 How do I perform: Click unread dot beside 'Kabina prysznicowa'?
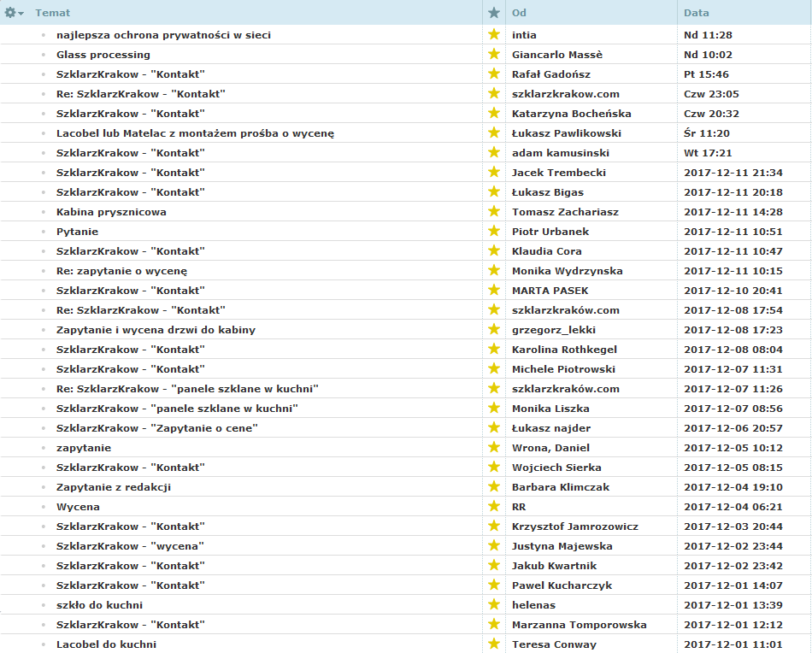tap(44, 212)
